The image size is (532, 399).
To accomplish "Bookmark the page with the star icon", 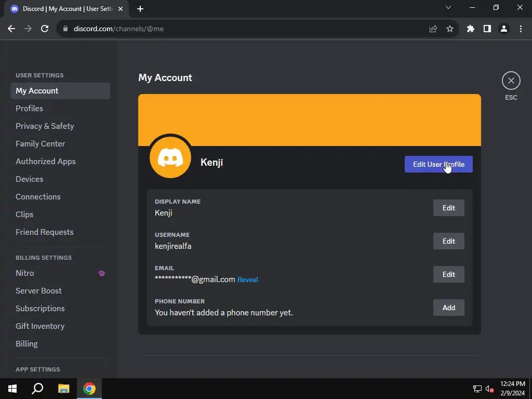I will coord(450,29).
